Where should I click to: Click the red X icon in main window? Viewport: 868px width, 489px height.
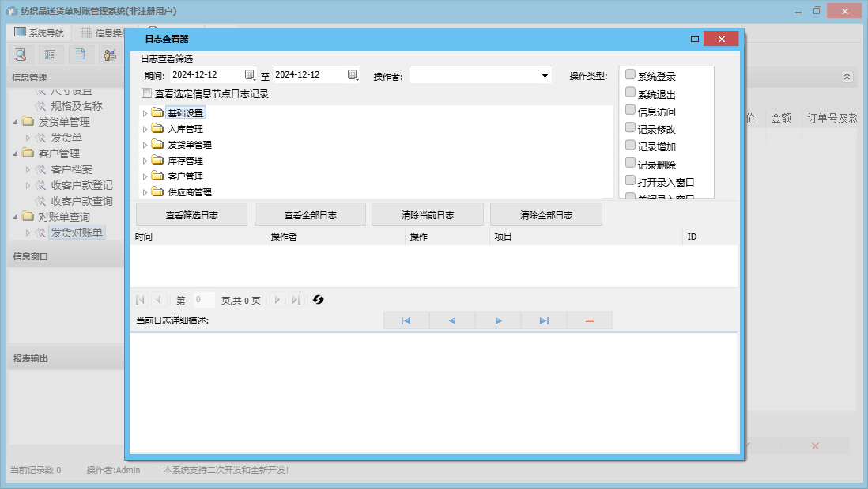815,445
